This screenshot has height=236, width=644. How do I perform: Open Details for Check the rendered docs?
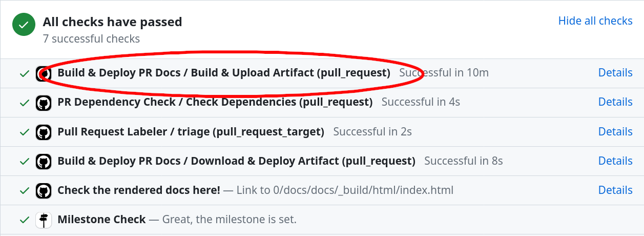615,190
